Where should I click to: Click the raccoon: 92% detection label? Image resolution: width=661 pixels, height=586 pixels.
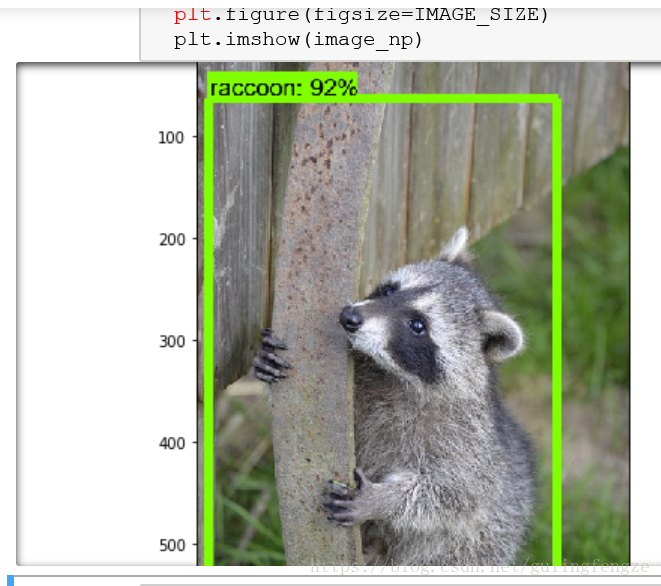click(282, 87)
